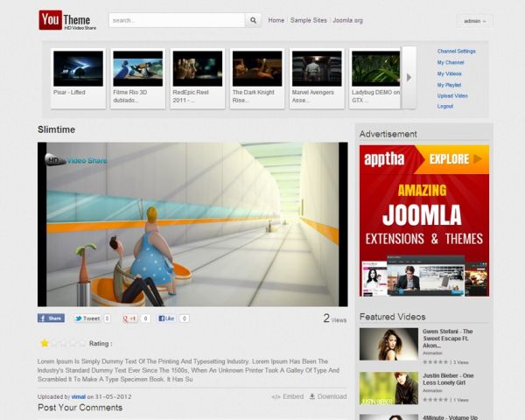Click the Google +1 button
This screenshot has width=525, height=420.
click(129, 318)
